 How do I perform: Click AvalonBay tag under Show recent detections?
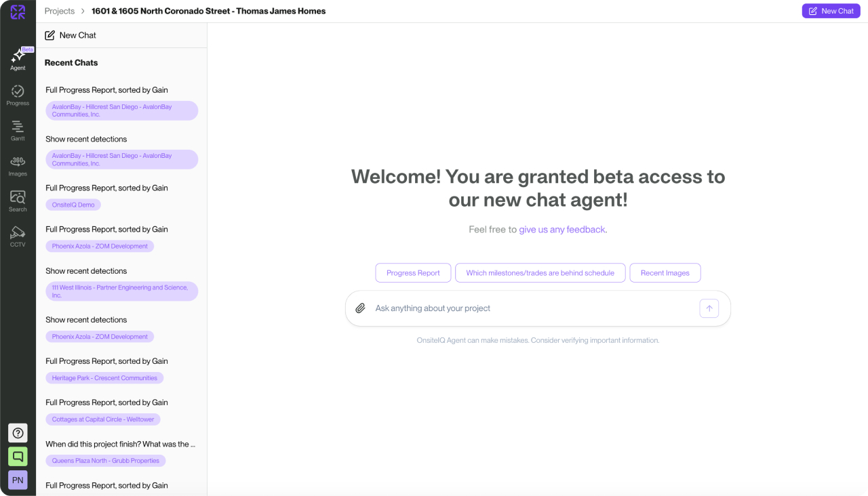pos(122,160)
